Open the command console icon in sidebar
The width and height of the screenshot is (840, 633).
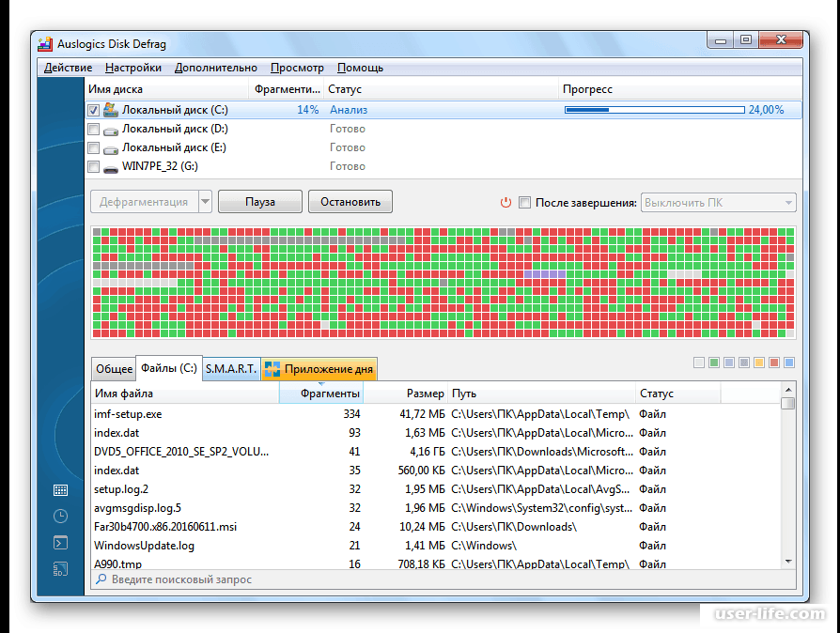point(60,543)
